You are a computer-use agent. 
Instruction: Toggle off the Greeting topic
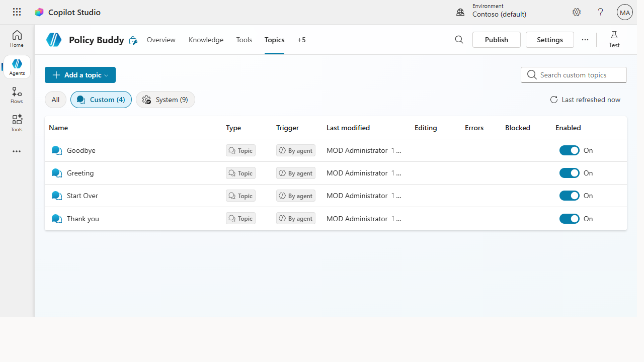coord(570,173)
